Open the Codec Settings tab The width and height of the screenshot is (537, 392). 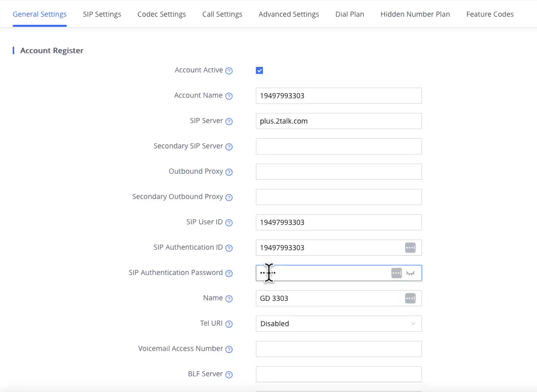[x=162, y=14]
